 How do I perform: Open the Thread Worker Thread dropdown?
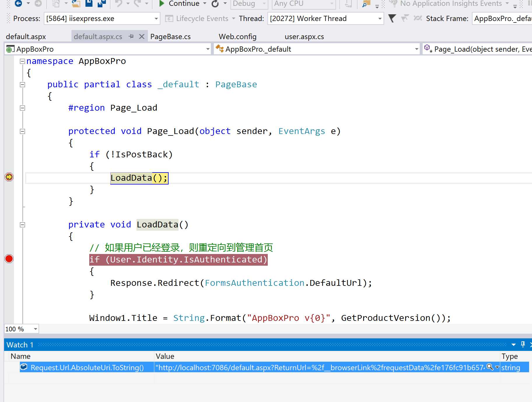(x=380, y=19)
